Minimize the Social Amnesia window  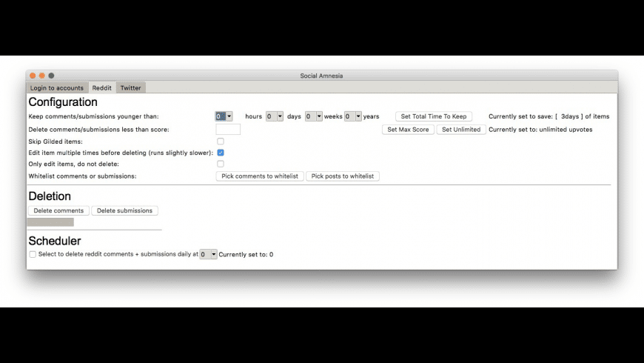pyautogui.click(x=42, y=76)
